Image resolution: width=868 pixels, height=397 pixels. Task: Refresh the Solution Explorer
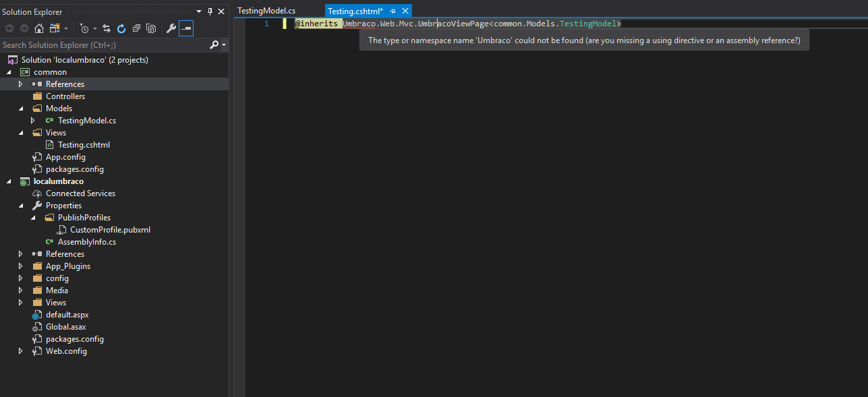pos(121,28)
